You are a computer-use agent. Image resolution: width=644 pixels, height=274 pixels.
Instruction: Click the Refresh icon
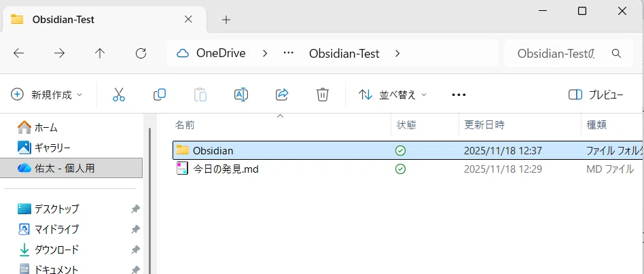pos(141,53)
